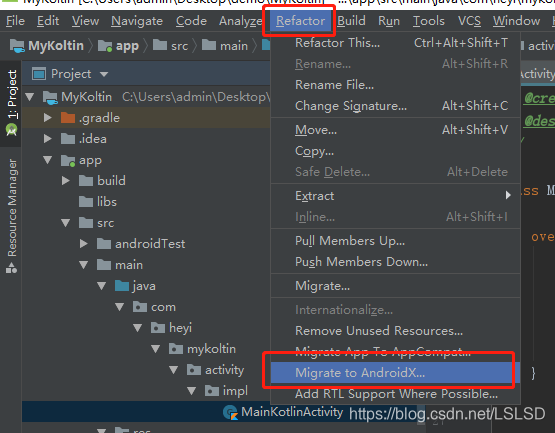Open the Project view dropdown
The width and height of the screenshot is (555, 433).
[x=104, y=74]
